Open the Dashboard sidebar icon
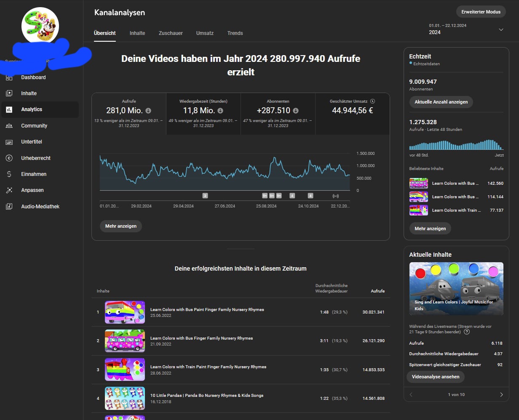This screenshot has width=519, height=420. coord(9,77)
